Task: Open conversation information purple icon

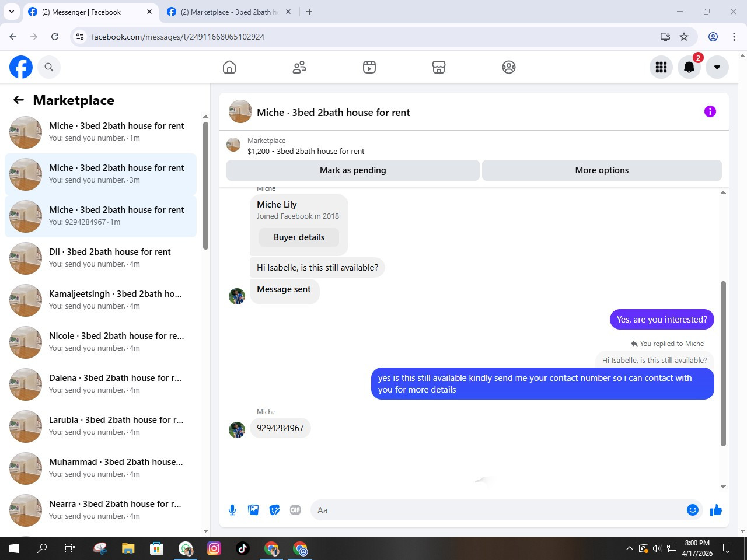Action: click(x=710, y=111)
